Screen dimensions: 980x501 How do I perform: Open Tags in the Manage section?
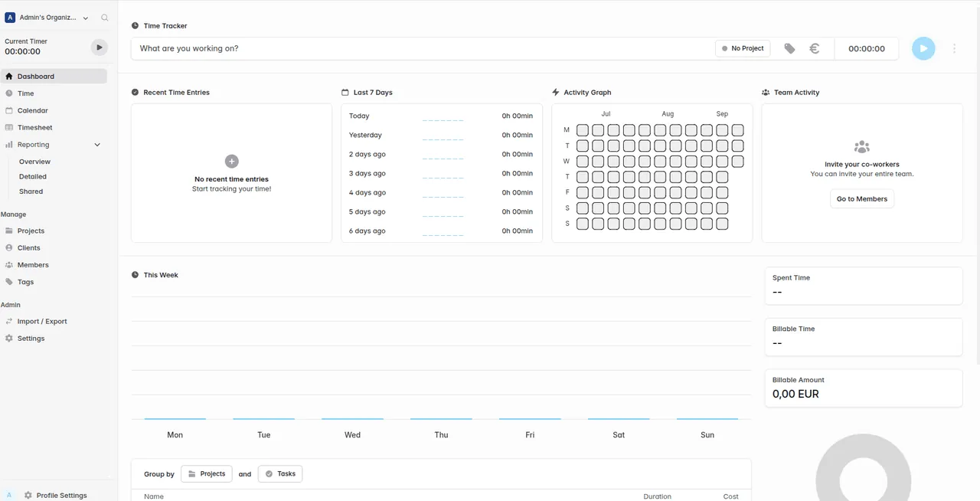[x=54, y=282]
